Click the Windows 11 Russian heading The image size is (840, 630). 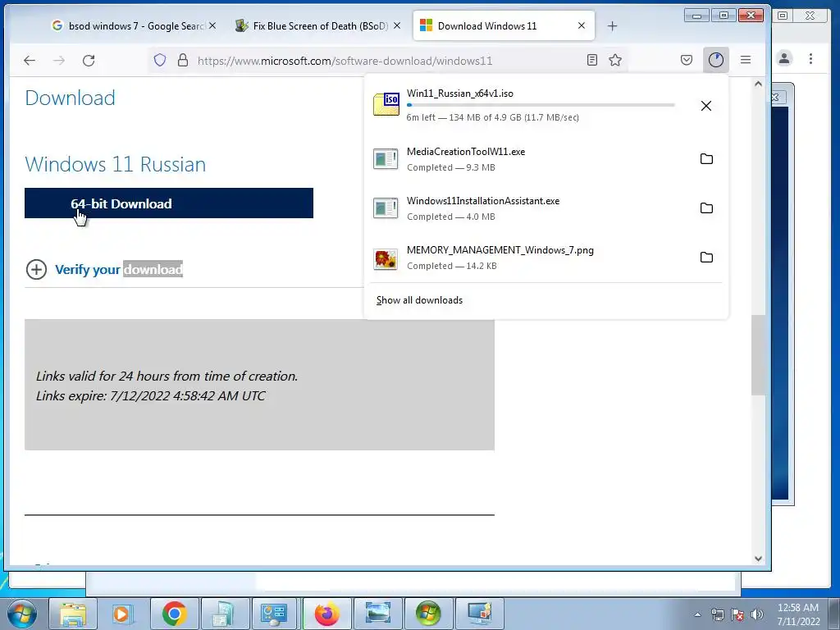click(115, 164)
